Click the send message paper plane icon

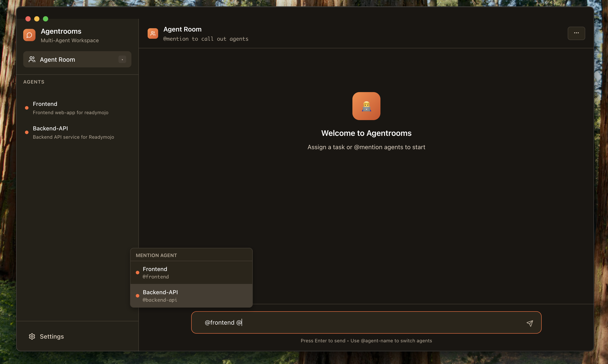[530, 323]
